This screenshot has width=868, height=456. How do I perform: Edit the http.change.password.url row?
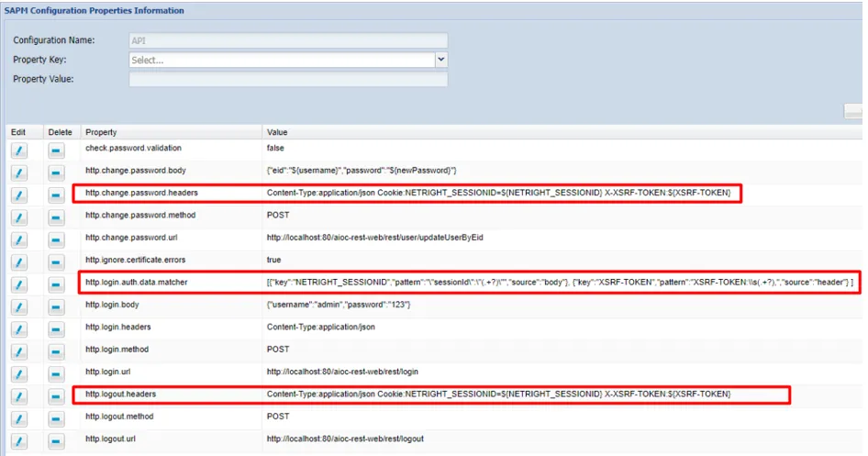(19, 240)
